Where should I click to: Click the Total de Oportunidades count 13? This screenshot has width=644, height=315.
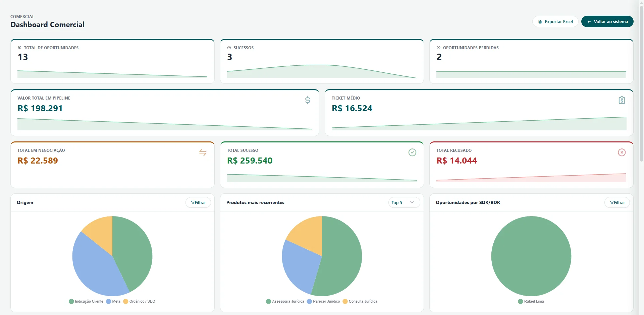tap(23, 57)
